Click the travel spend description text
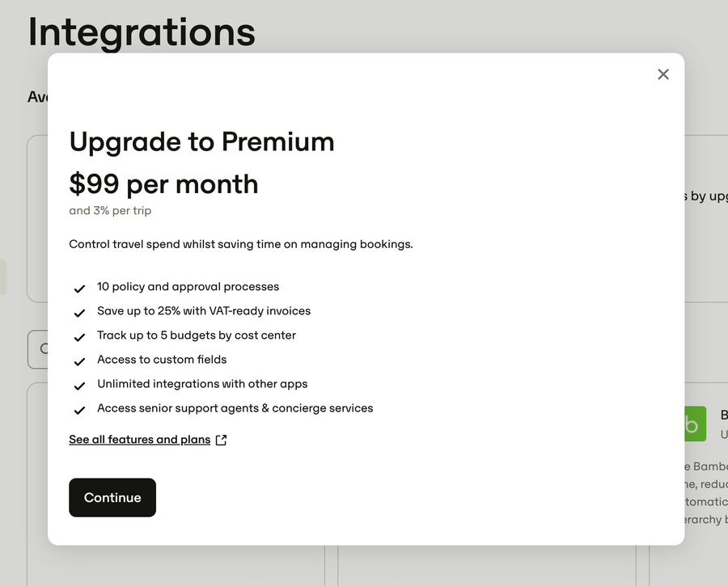The height and width of the screenshot is (586, 728). pyautogui.click(x=240, y=244)
